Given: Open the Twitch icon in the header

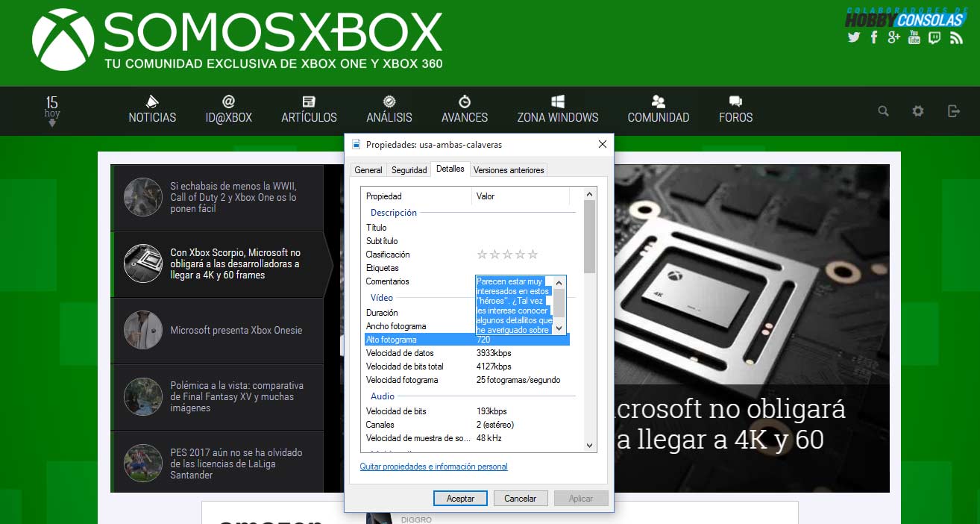Looking at the screenshot, I should click(x=935, y=37).
